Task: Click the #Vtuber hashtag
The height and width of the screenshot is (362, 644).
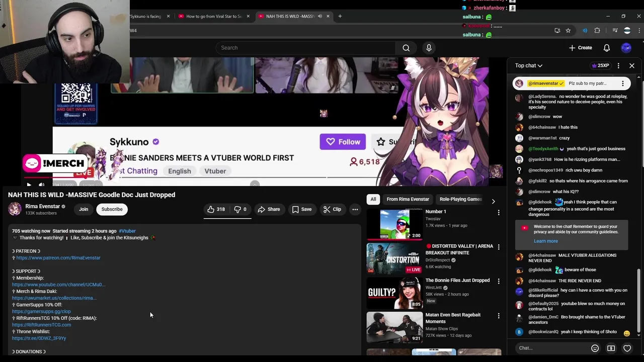Action: coord(127,231)
